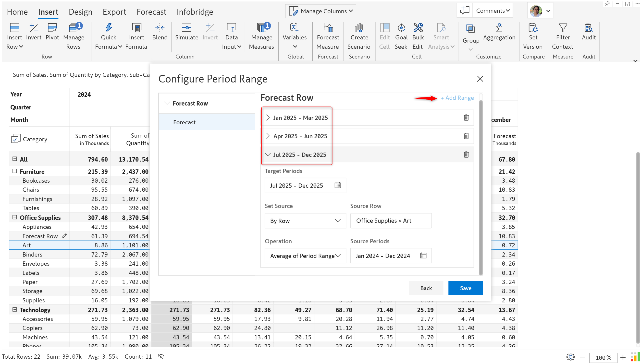The height and width of the screenshot is (364, 641).
Task: Collapse the Technology row group
Action: coord(14,309)
